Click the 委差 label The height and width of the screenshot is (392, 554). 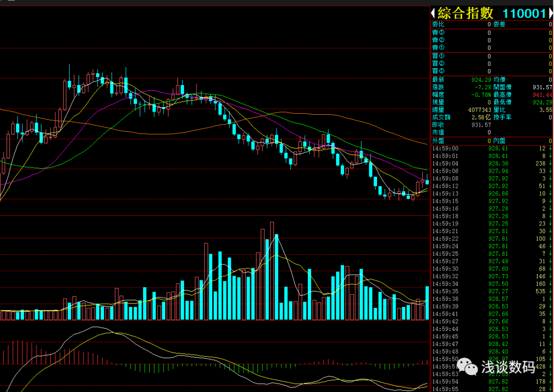pos(499,25)
